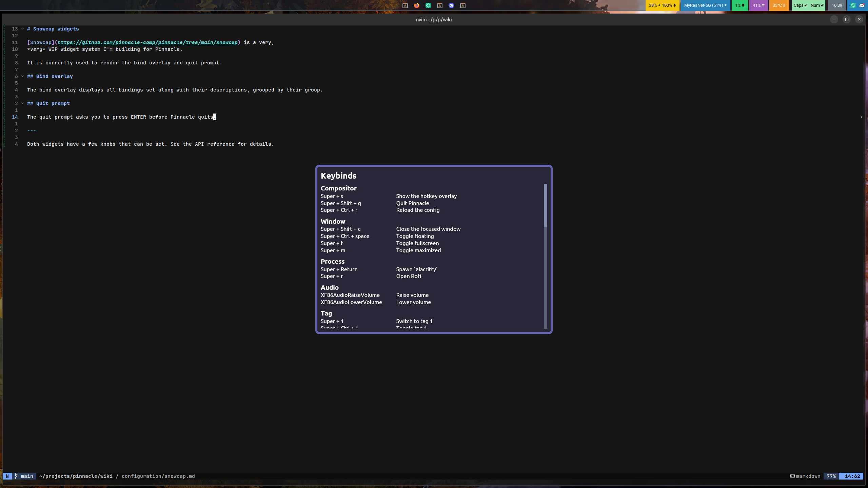Place cursor on 'The bind overlay displays' line
Screen dimensions: 868x488
175,90
